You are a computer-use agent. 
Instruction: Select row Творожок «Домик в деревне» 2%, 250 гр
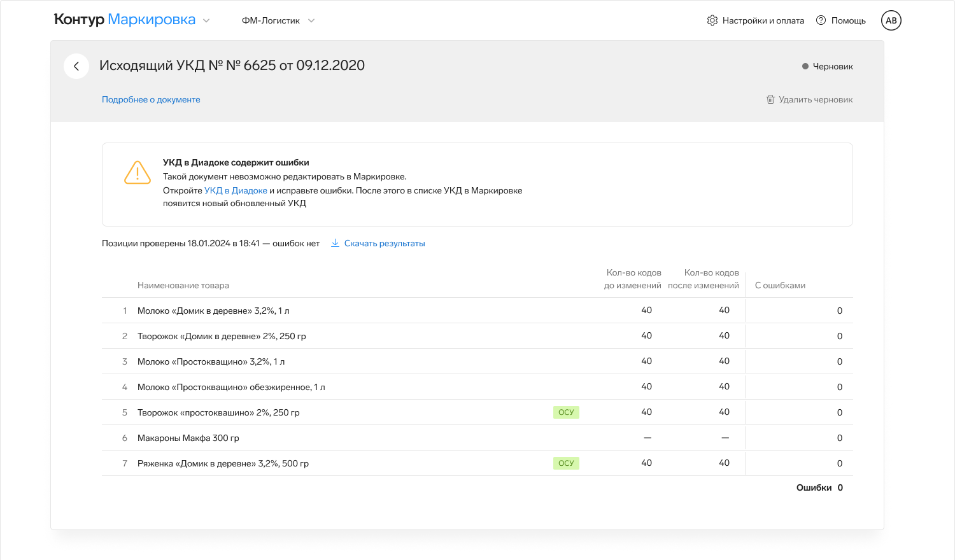coord(477,336)
